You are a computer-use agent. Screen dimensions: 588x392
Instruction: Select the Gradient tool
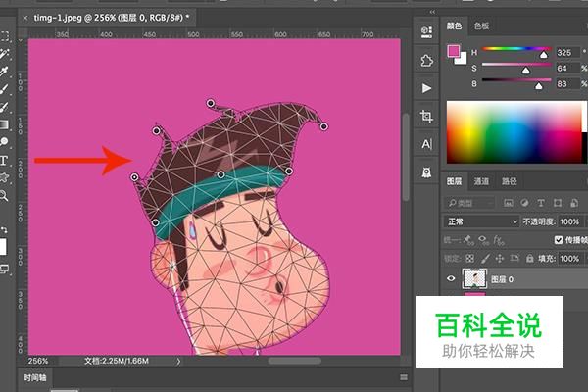(x=5, y=124)
